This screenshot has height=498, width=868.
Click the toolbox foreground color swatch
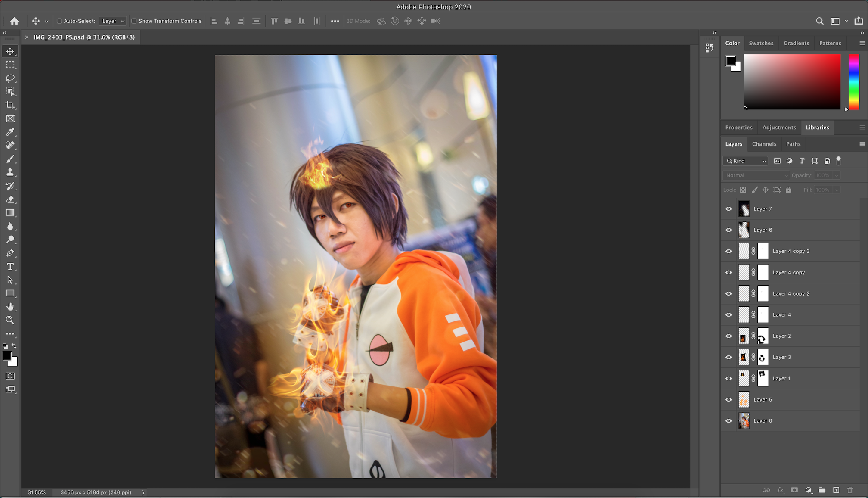[7, 357]
